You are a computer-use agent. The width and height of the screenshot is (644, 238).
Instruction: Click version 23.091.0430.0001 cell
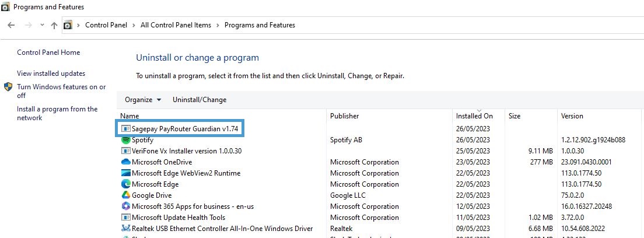[586, 162]
